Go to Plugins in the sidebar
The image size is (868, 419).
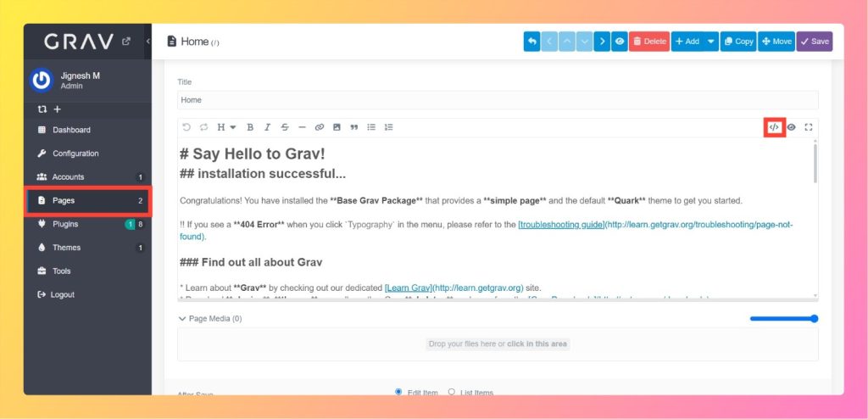point(65,224)
